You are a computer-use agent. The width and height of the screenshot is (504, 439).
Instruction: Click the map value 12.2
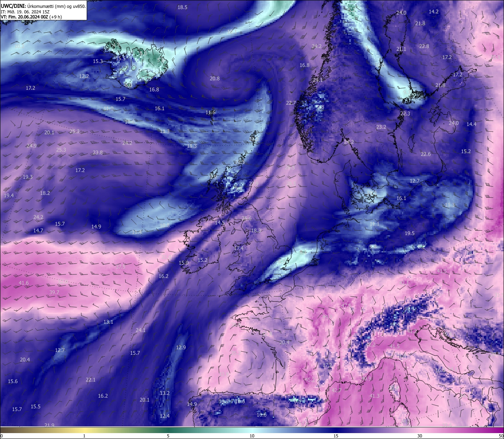click(84, 76)
